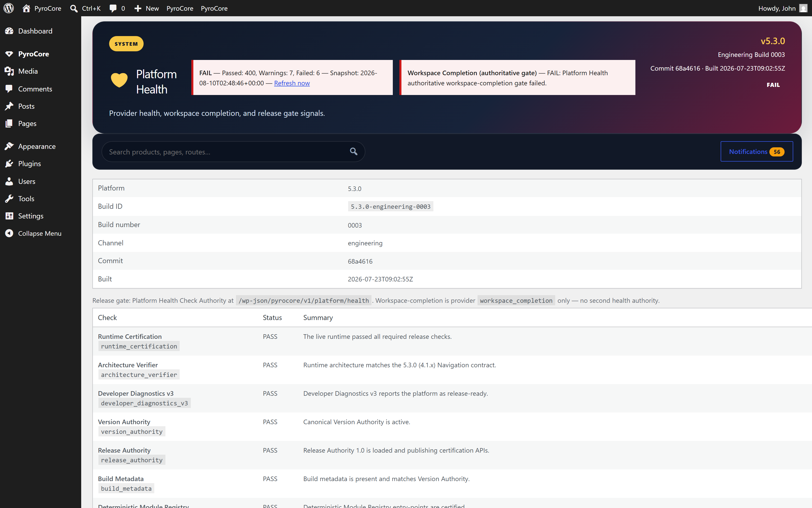This screenshot has width=812, height=508.
Task: Open the Users person icon
Action: pyautogui.click(x=9, y=181)
